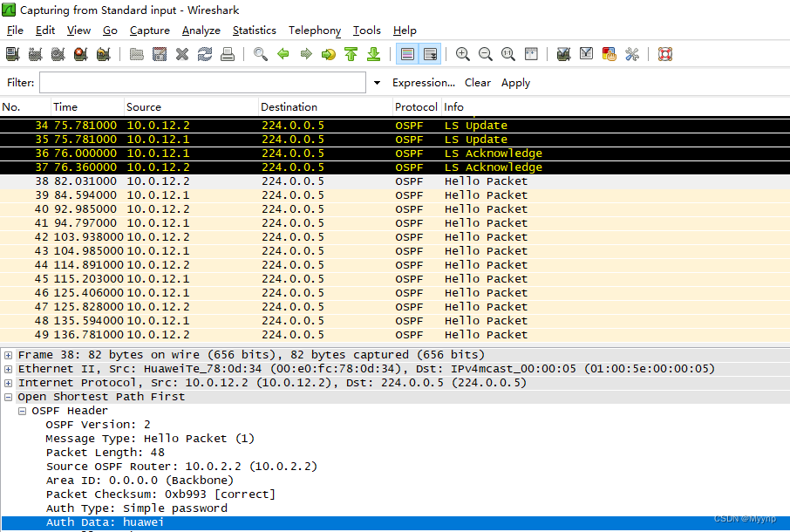Viewport: 790px width, 532px height.
Task: Jump to the last packet
Action: (x=374, y=54)
